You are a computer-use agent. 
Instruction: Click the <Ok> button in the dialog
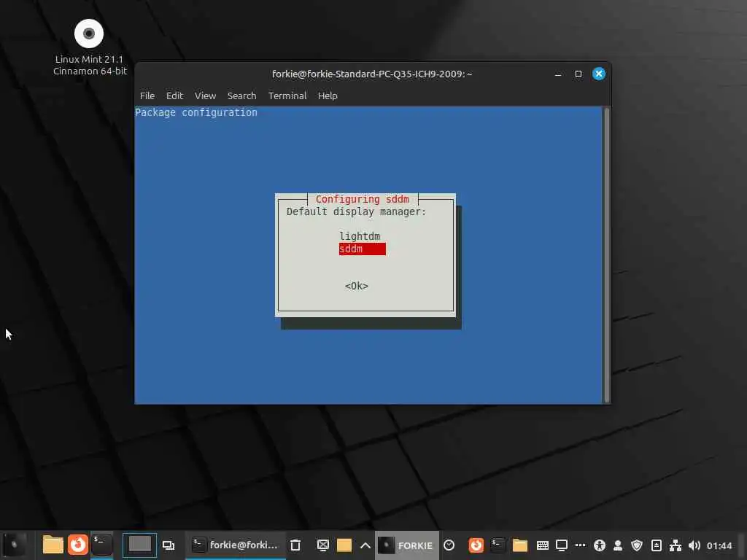point(356,286)
